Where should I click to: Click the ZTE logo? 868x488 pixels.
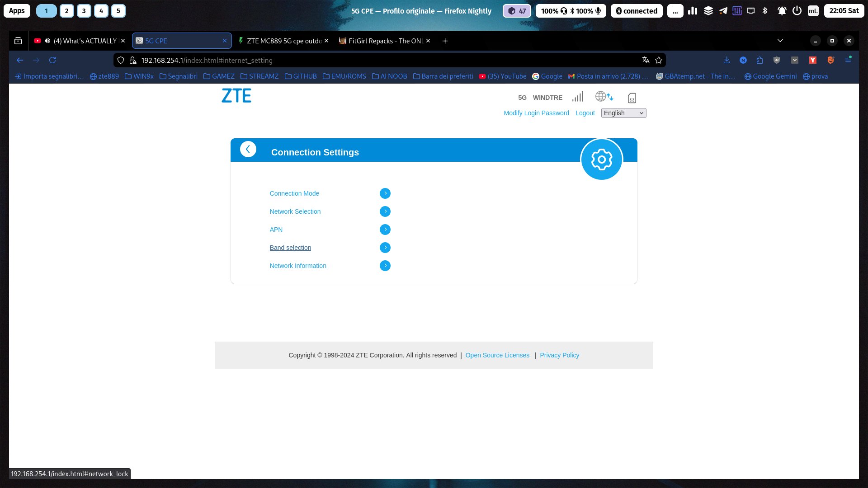click(236, 96)
